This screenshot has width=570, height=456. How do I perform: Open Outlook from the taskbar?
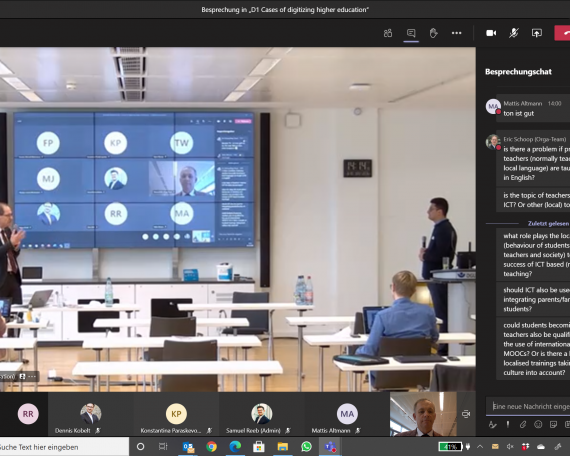(188, 447)
